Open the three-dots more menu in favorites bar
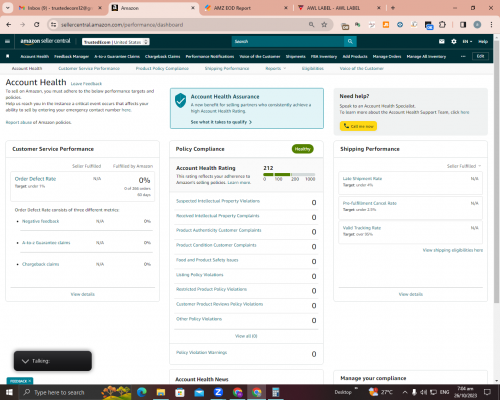This screenshot has width=500, height=400. pyautogui.click(x=463, y=56)
